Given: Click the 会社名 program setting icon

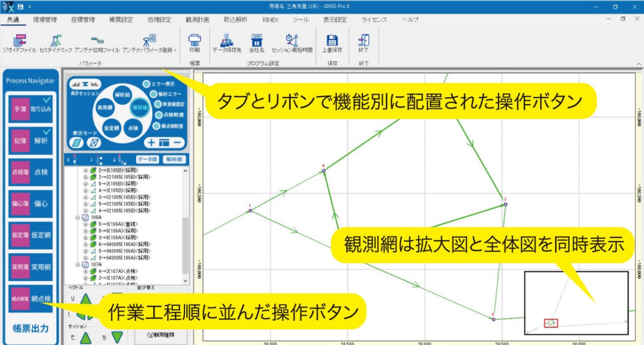Looking at the screenshot, I should (x=257, y=42).
